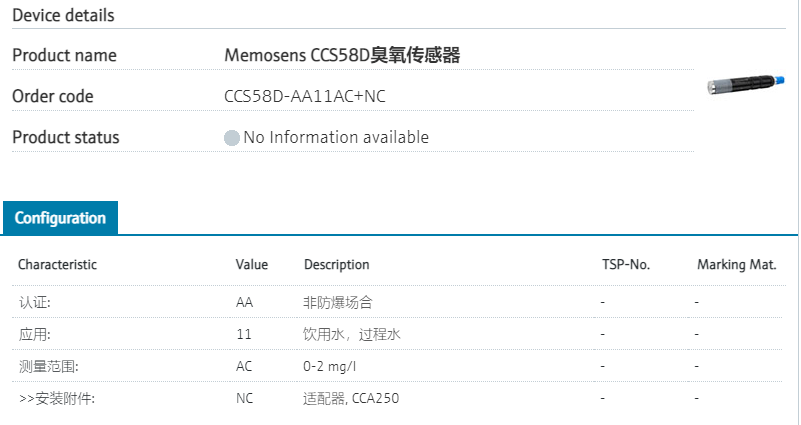
Task: Click the Characteristic column header
Action: click(57, 265)
